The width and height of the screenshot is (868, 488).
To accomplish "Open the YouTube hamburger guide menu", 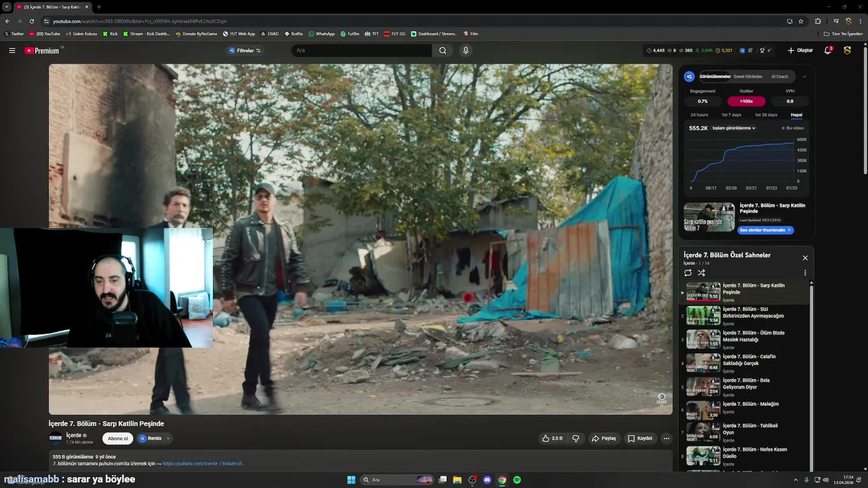I will (12, 50).
